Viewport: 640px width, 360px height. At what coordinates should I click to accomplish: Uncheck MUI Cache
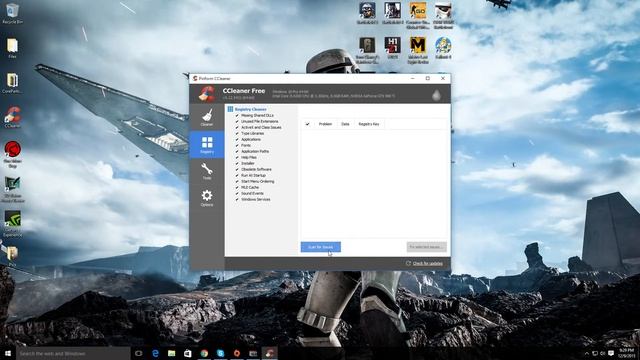[x=237, y=187]
